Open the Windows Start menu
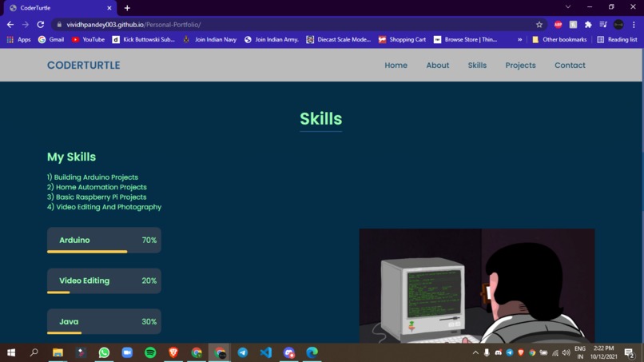Image resolution: width=644 pixels, height=362 pixels. (11, 352)
